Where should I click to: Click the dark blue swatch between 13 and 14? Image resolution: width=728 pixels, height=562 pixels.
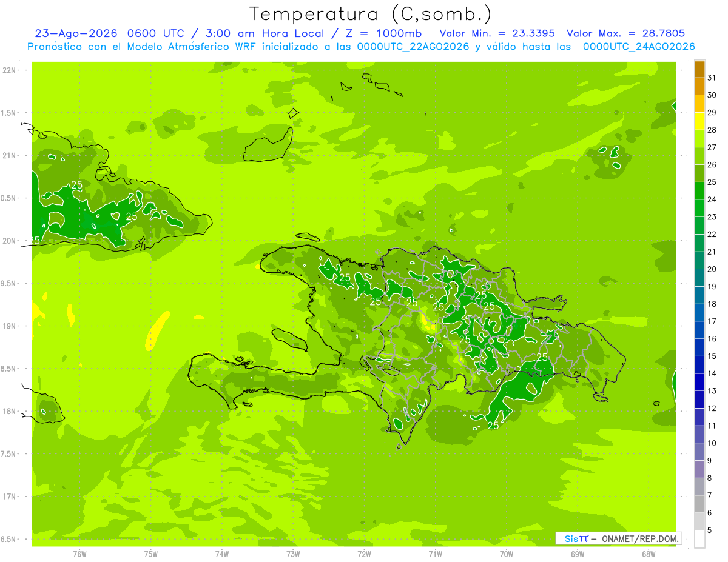pos(699,382)
